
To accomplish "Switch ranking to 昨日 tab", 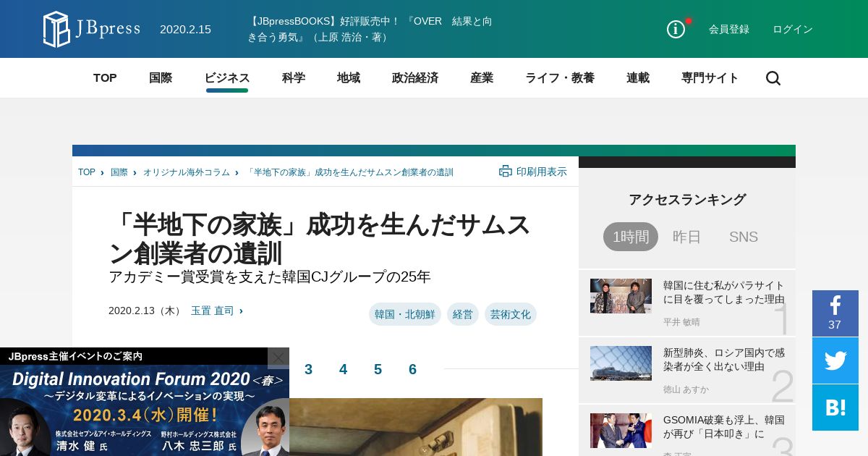I will point(687,237).
